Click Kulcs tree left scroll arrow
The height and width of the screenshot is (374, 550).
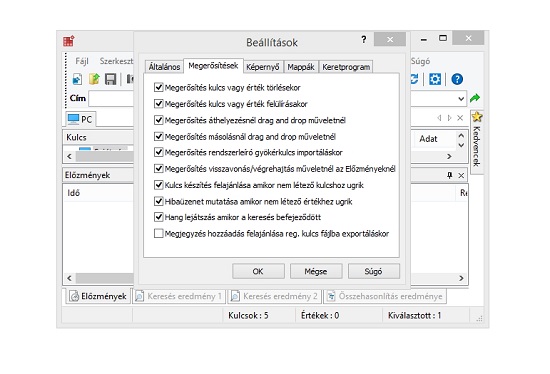[x=69, y=156]
